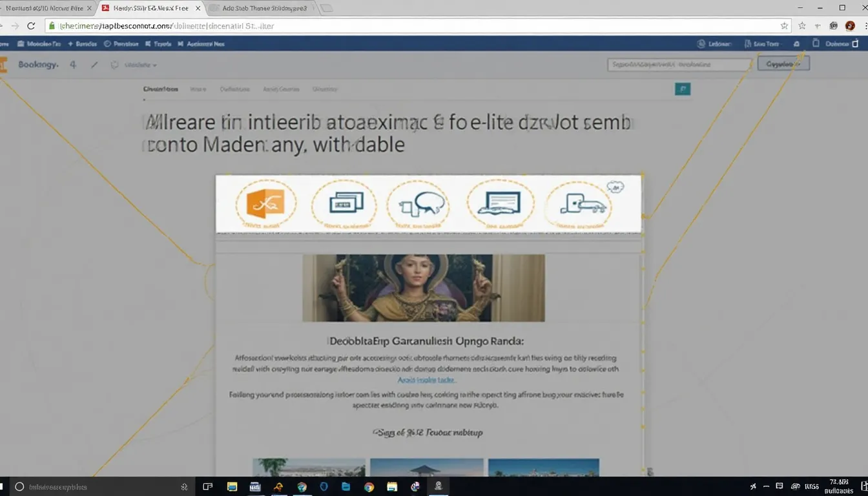Open a new browser tab
The height and width of the screenshot is (496, 868).
click(x=327, y=8)
